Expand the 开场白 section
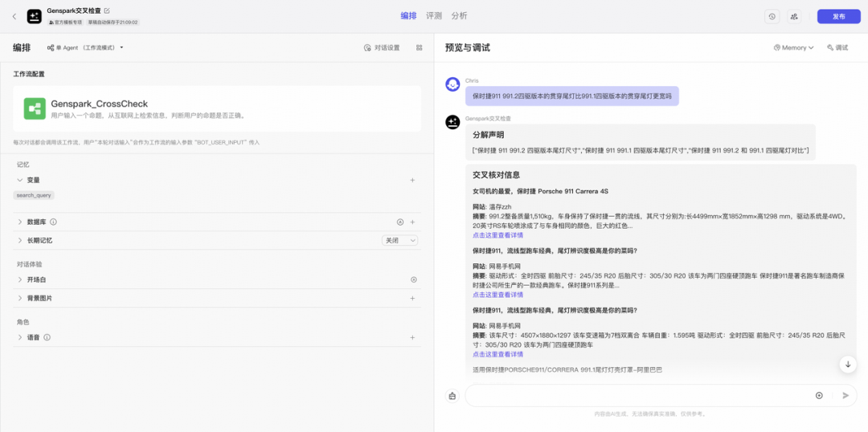The height and width of the screenshot is (432, 868). (20, 280)
